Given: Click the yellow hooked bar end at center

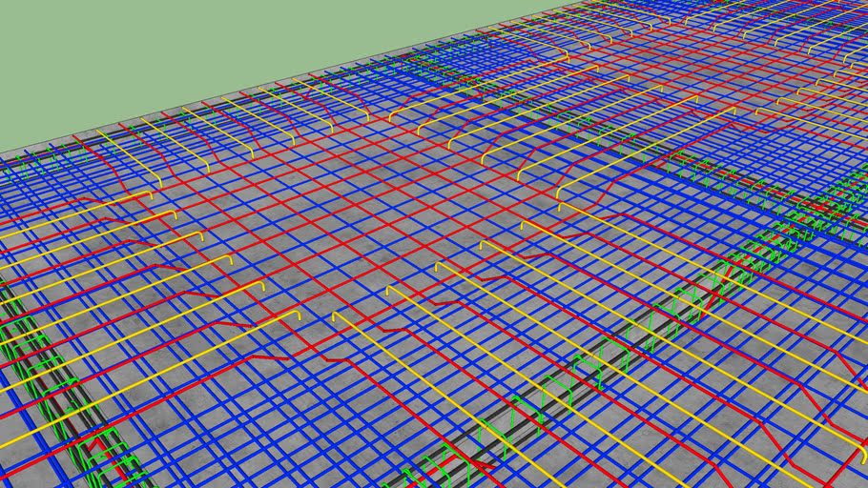Looking at the screenshot, I should pos(440,266).
